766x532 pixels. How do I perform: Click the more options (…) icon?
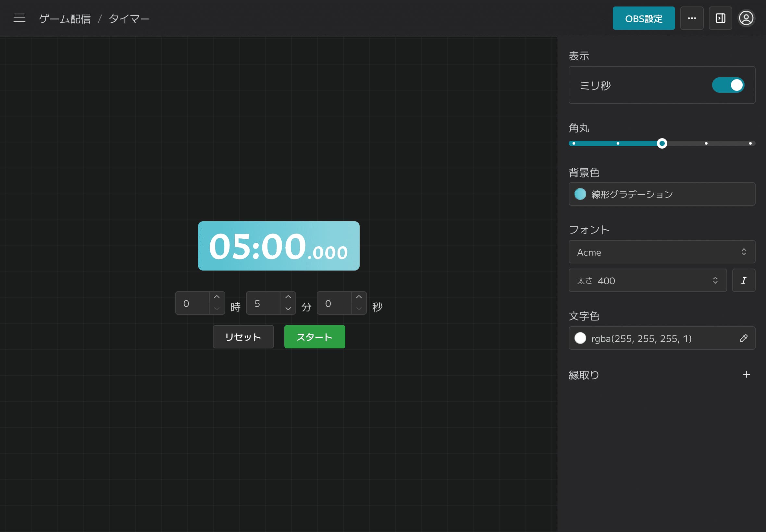692,18
